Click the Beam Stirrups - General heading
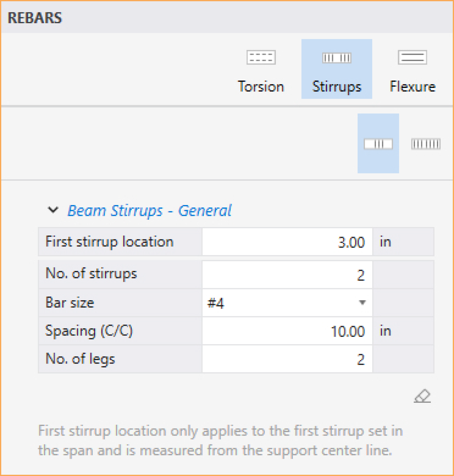The image size is (454, 476). (149, 211)
